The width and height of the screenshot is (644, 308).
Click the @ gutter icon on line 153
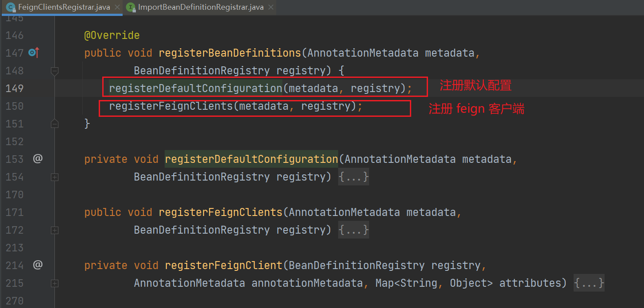[x=38, y=159]
